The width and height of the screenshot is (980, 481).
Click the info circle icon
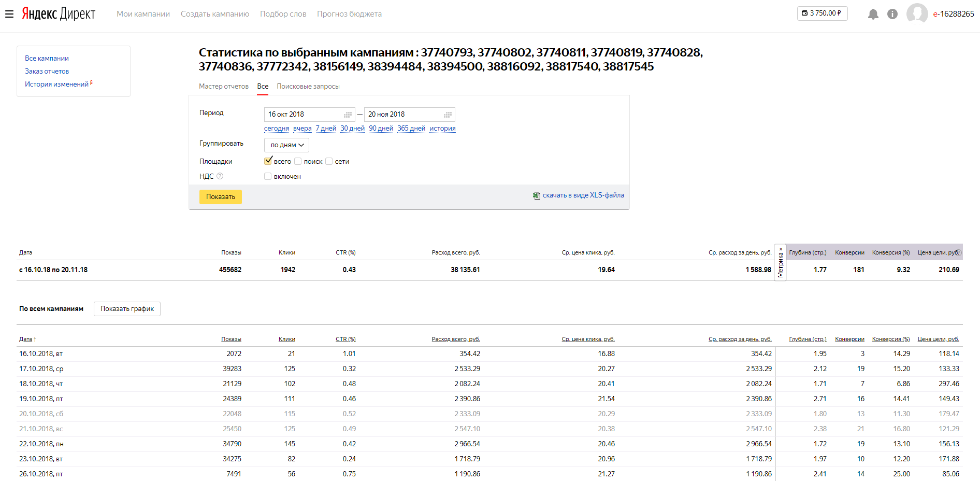(x=892, y=14)
